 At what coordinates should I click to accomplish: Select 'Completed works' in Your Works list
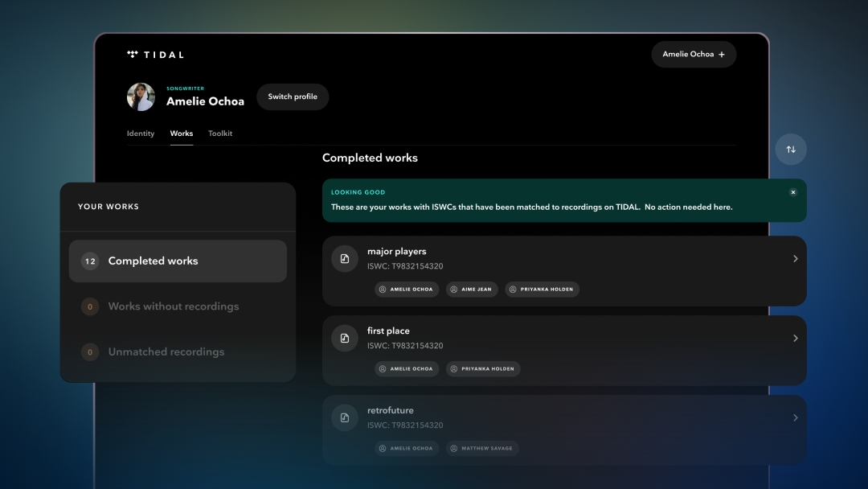pyautogui.click(x=154, y=261)
